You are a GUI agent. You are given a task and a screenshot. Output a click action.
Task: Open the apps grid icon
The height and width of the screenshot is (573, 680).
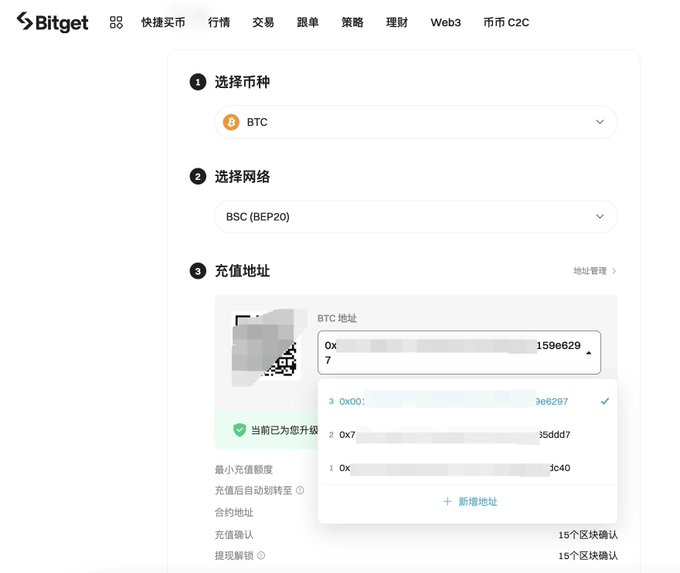coord(116,22)
